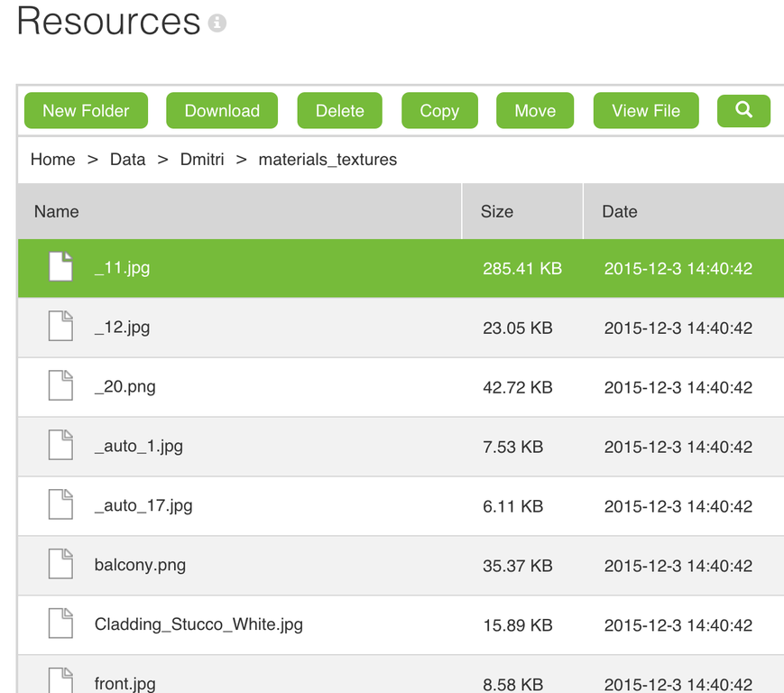Click the Copy button
The width and height of the screenshot is (784, 693).
(x=439, y=110)
